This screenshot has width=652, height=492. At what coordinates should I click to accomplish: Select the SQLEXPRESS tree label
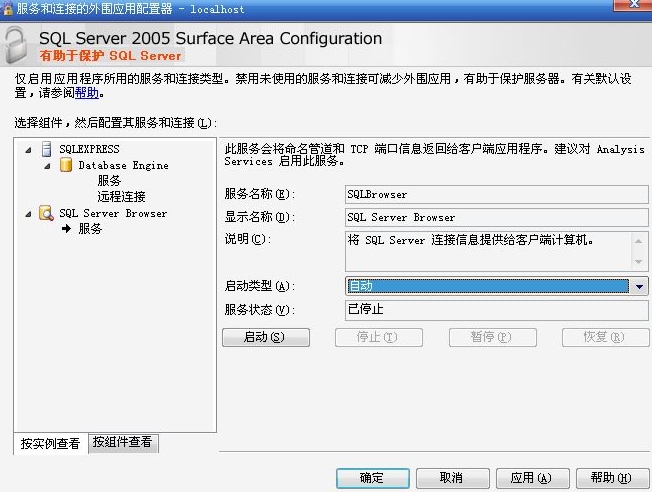89,149
